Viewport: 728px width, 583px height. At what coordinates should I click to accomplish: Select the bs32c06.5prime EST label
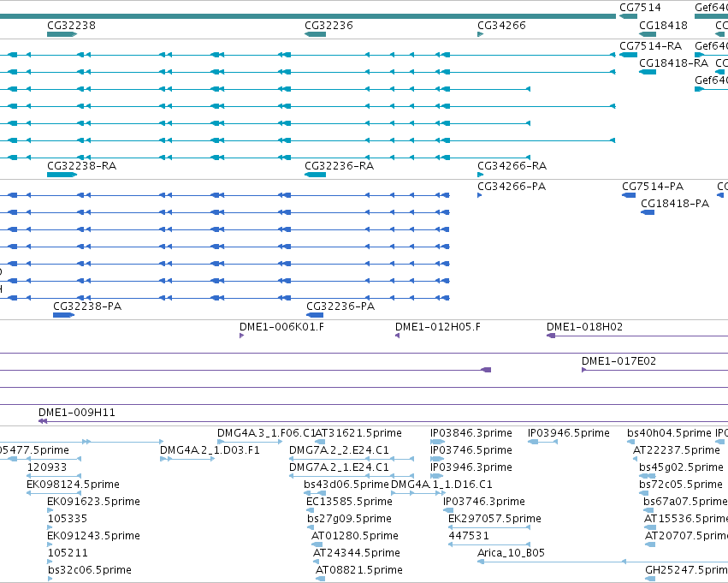pyautogui.click(x=90, y=570)
